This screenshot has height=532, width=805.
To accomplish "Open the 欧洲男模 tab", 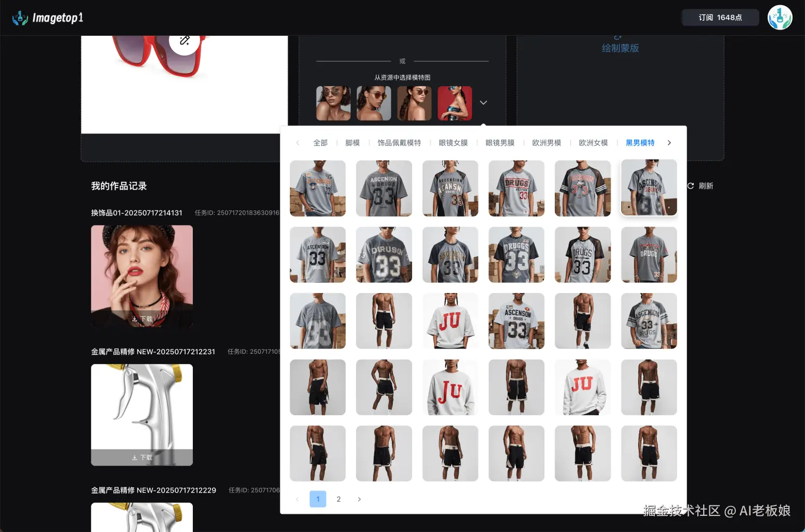I will click(x=547, y=143).
